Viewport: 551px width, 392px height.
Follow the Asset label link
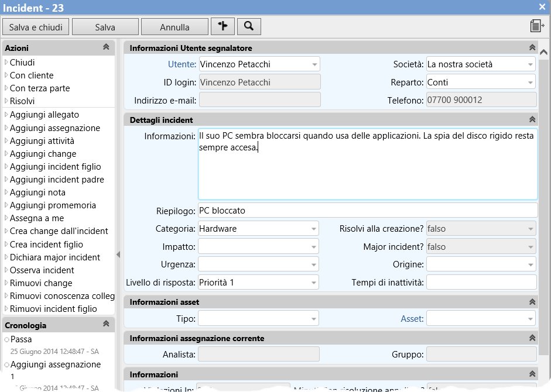coord(412,319)
